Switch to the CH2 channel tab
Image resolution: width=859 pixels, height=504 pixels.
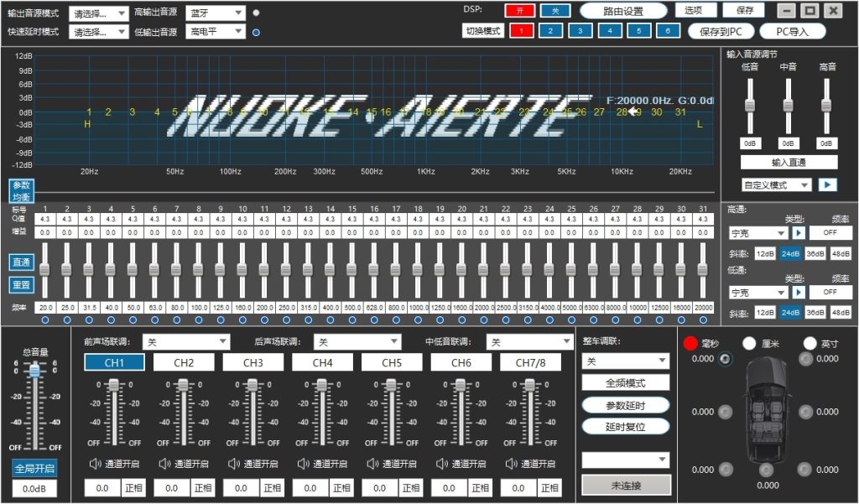pos(184,362)
